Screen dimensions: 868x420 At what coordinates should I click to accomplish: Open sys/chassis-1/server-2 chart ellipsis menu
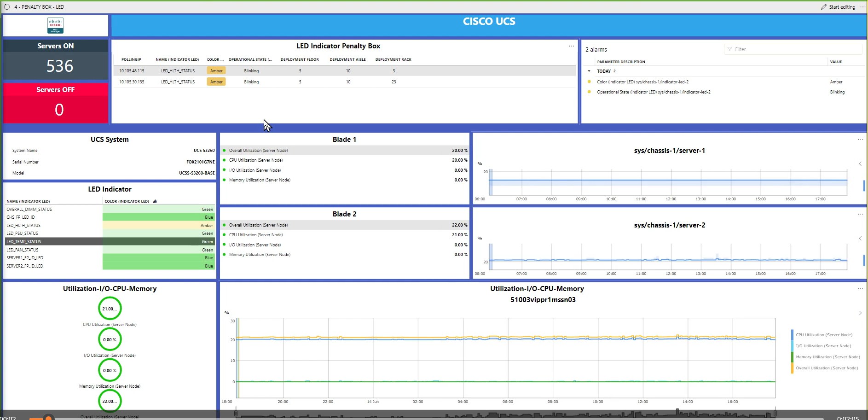861,214
